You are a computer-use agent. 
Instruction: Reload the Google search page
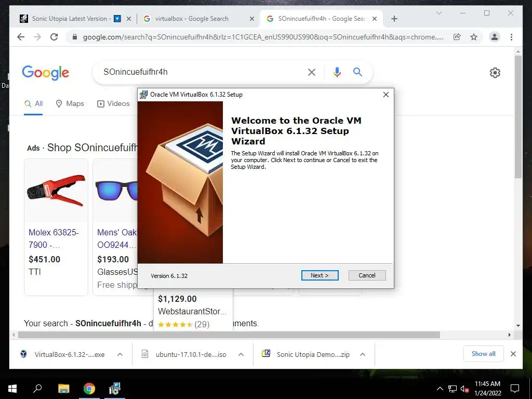point(54,37)
